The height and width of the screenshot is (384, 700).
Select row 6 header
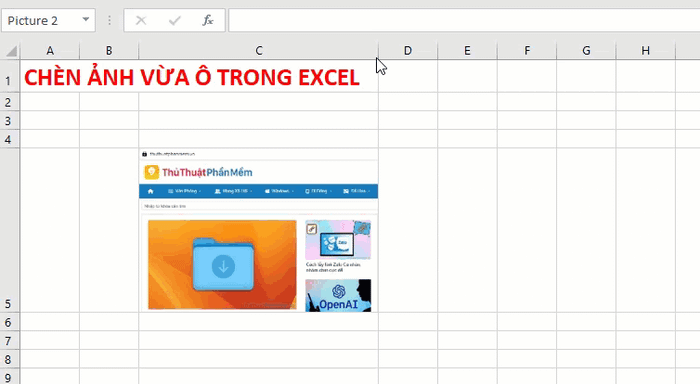pyautogui.click(x=10, y=321)
